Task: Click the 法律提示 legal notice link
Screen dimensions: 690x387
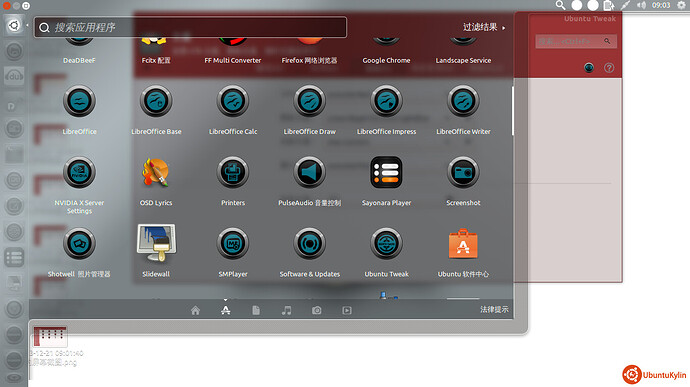Action: click(494, 310)
